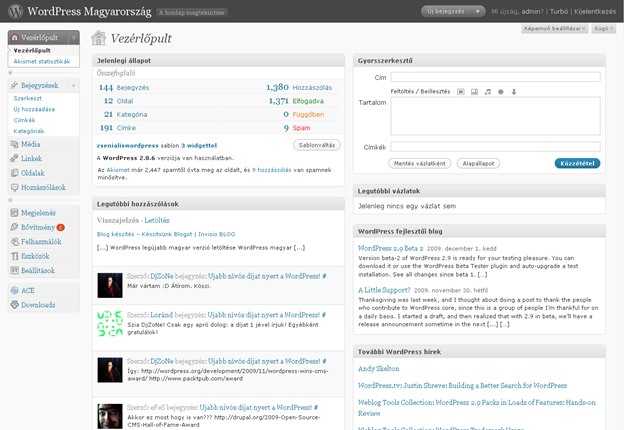Click the Hozzászólások bubble icon in sidebar
Viewport: 624px width, 430px height.
pos(14,187)
